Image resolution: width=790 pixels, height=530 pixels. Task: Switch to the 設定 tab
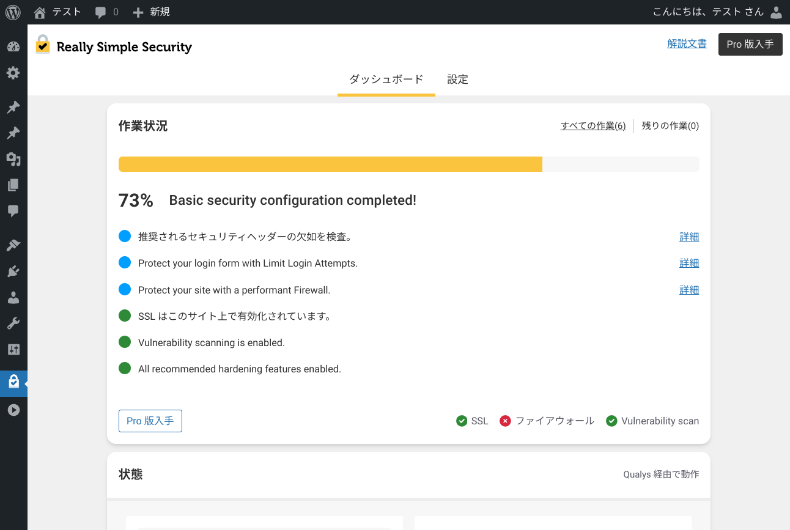[x=458, y=79]
